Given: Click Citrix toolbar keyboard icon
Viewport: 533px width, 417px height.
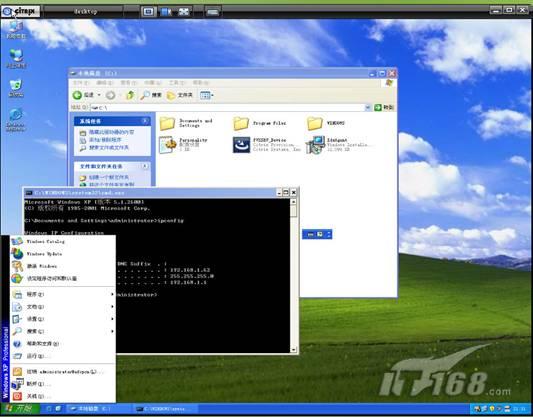Looking at the screenshot, I should (213, 12).
